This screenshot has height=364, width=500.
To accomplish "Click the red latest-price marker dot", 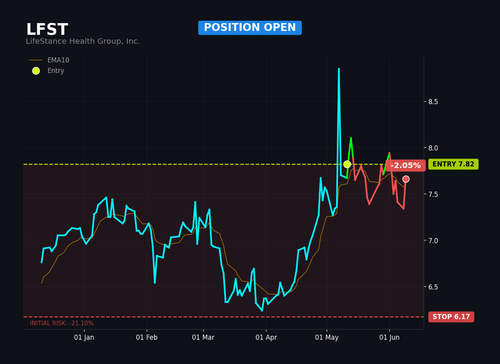I will [x=406, y=179].
